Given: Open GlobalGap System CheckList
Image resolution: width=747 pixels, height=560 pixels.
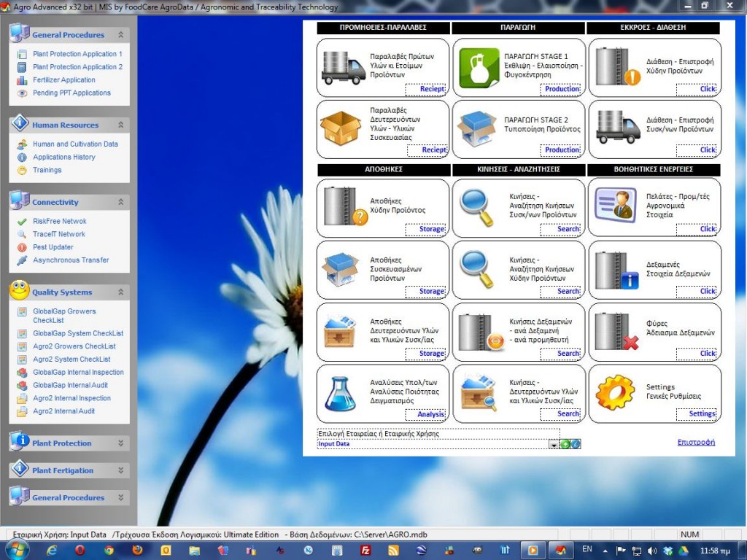Looking at the screenshot, I should [78, 333].
